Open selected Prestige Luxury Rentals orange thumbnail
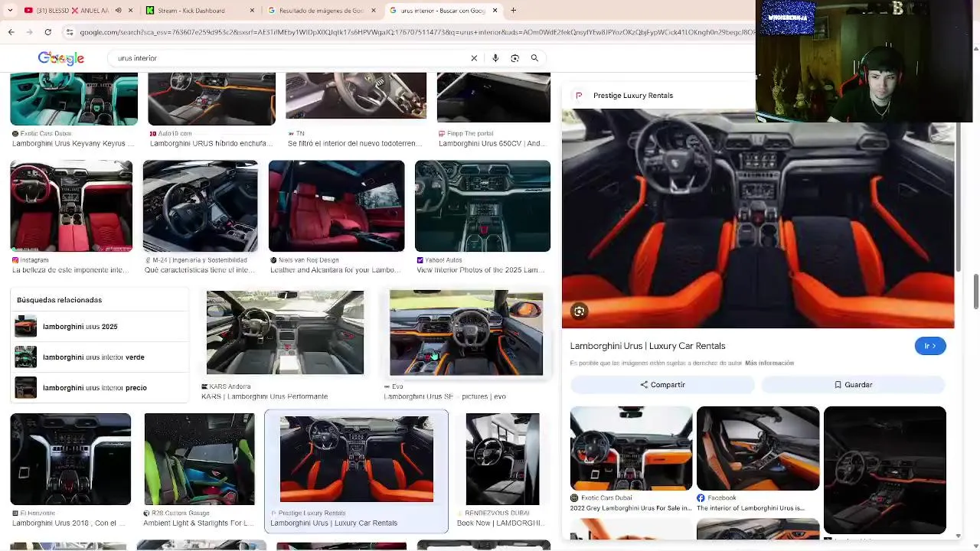 tap(357, 459)
